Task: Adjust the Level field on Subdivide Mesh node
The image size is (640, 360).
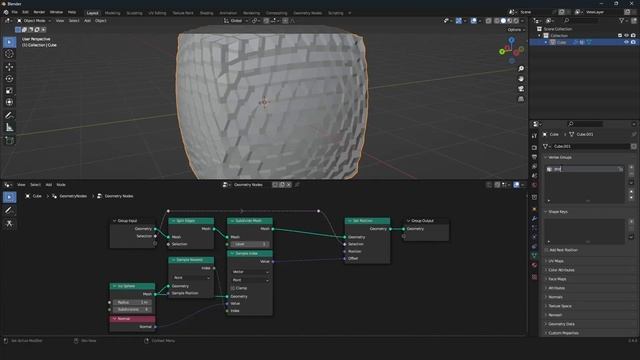Action: (x=250, y=244)
